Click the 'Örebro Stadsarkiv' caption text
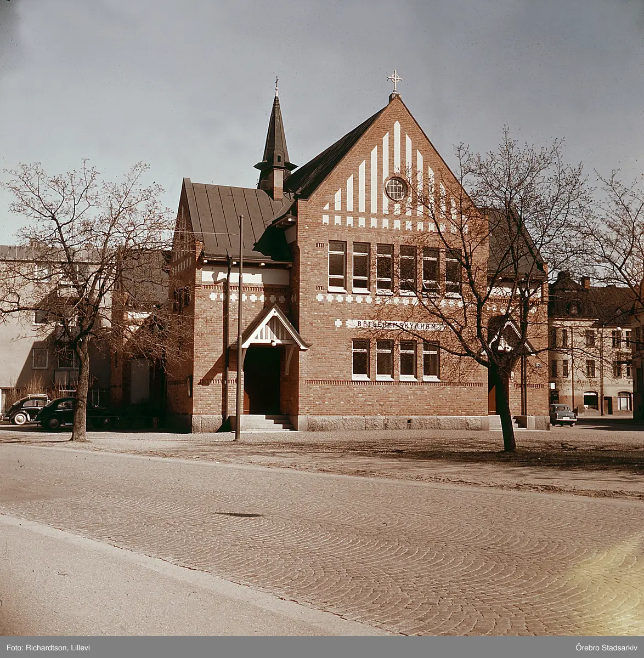This screenshot has height=658, width=644. 606,648
